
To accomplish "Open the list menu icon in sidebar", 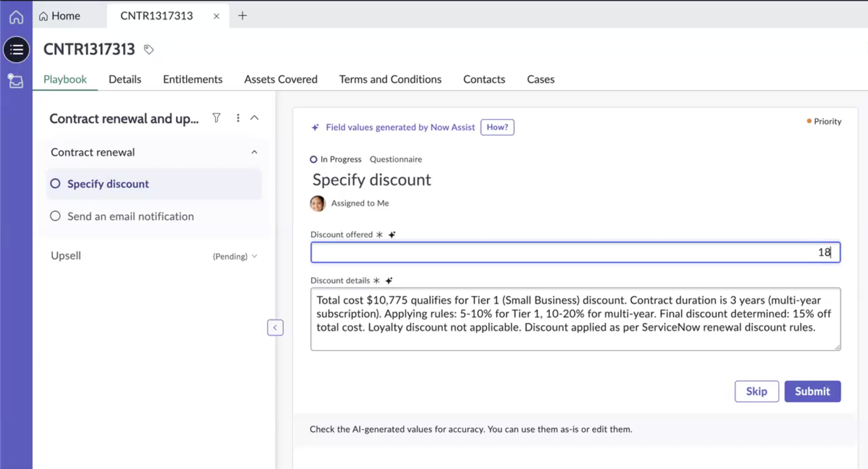I will tap(16, 50).
